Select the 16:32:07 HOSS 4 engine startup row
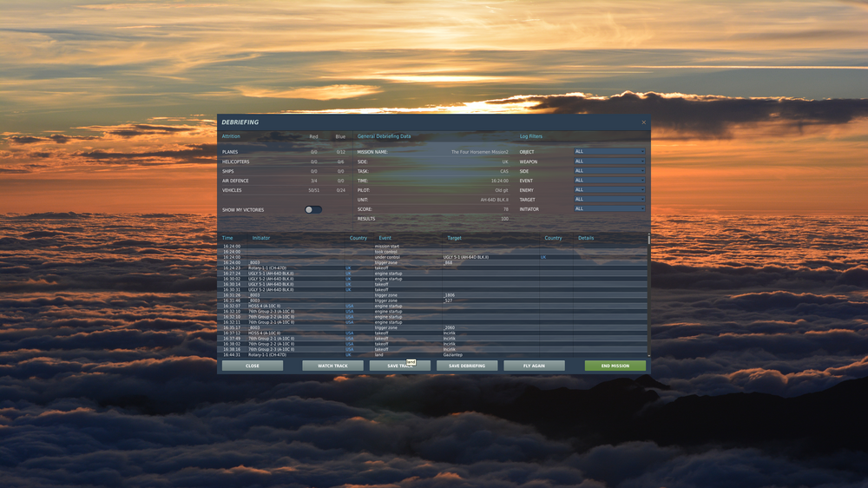Viewport: 868px width, 488px height. (x=434, y=307)
